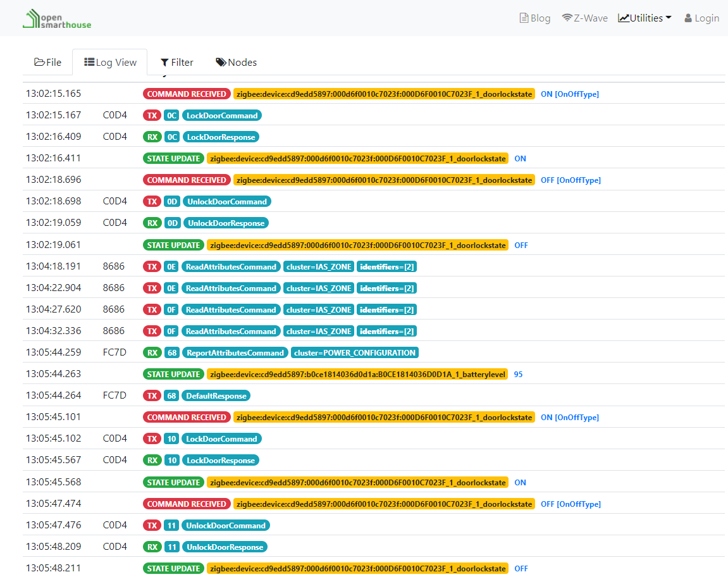Click the funnel icon on Filter tab

pyautogui.click(x=164, y=62)
